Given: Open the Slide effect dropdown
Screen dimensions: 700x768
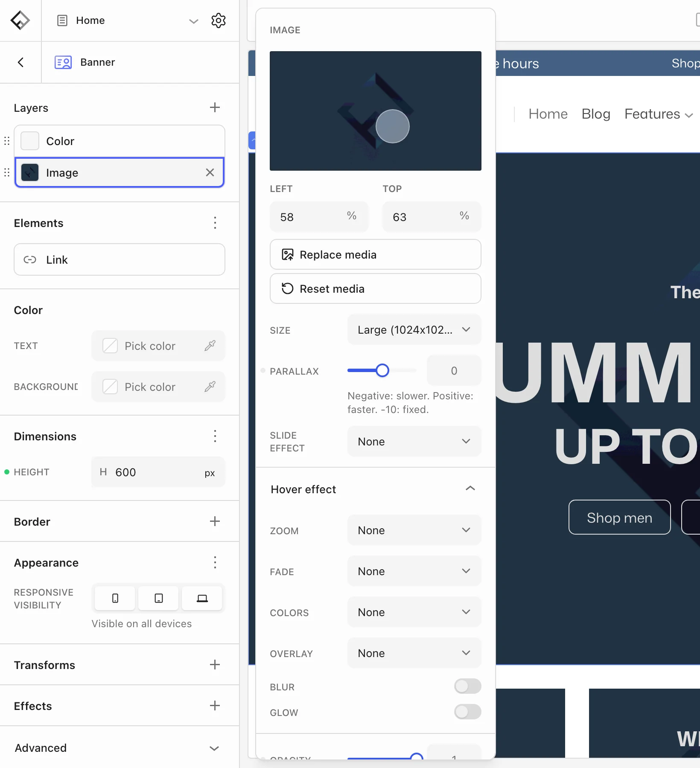Looking at the screenshot, I should click(414, 441).
